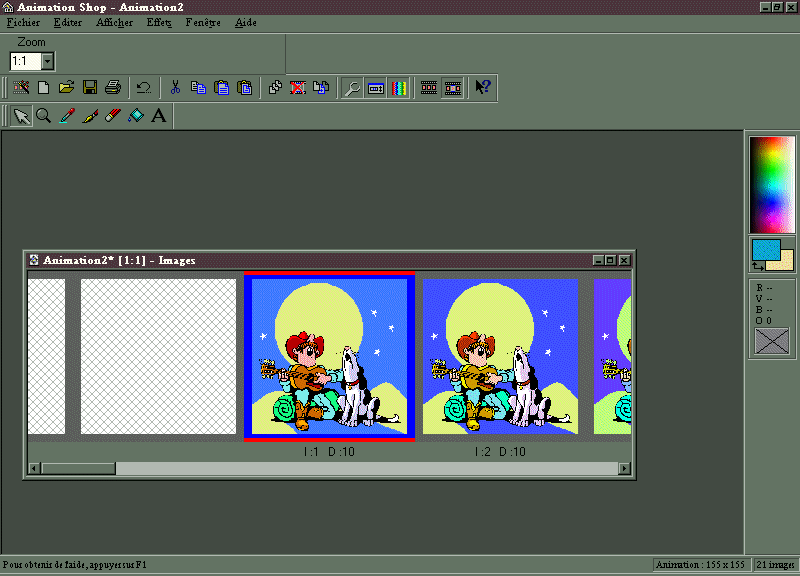The image size is (800, 576).
Task: Click the Animation2 window's title-bar icon
Action: [34, 260]
